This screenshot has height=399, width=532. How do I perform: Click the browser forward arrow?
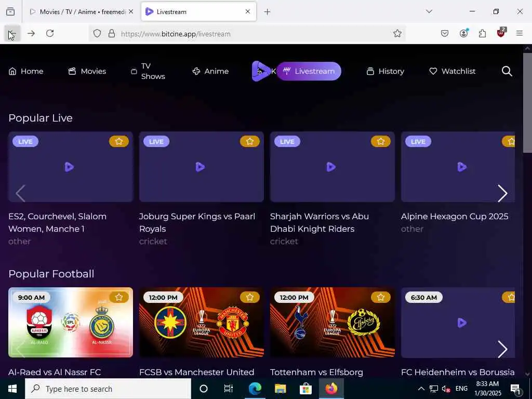click(31, 33)
